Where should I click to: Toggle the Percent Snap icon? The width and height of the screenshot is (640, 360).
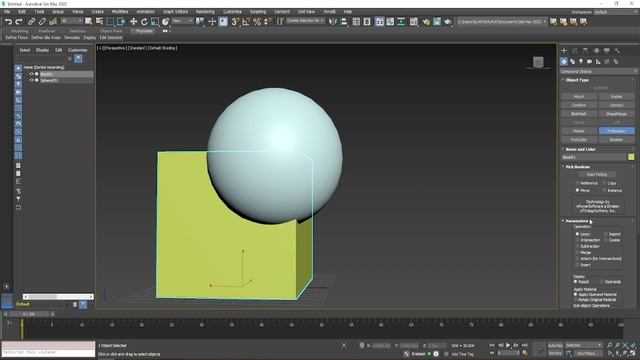pyautogui.click(x=257, y=22)
